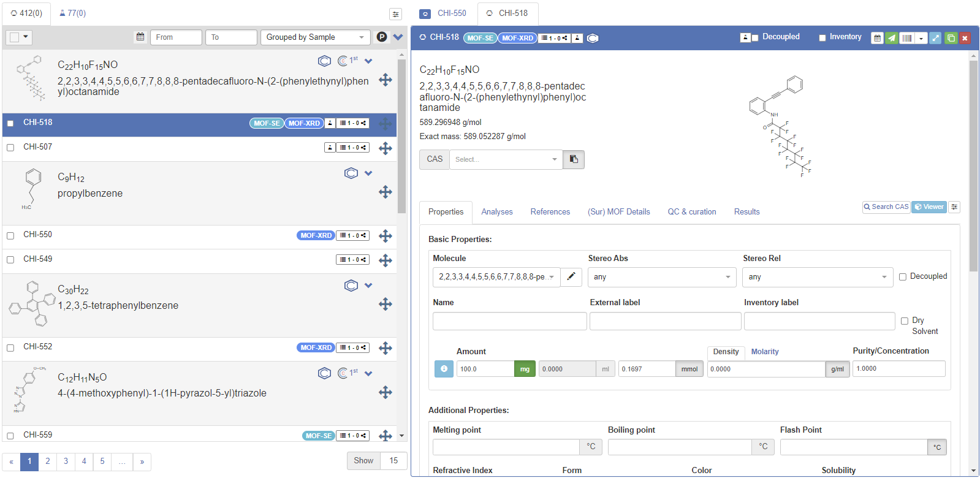Screen dimensions: 980x478
Task: Click the green paper plane icon
Action: pyautogui.click(x=892, y=38)
